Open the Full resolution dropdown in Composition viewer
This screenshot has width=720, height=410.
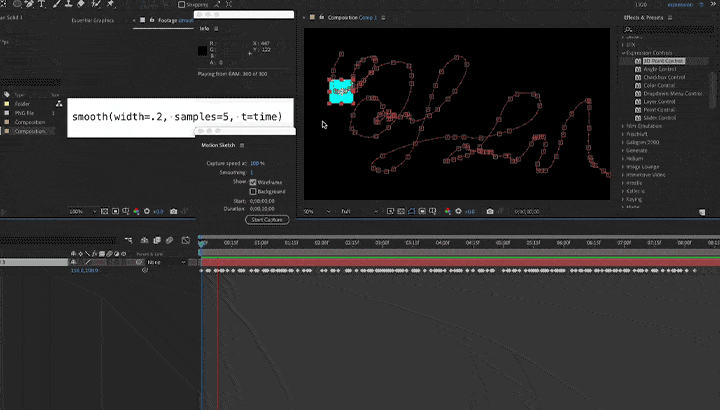pyautogui.click(x=359, y=212)
